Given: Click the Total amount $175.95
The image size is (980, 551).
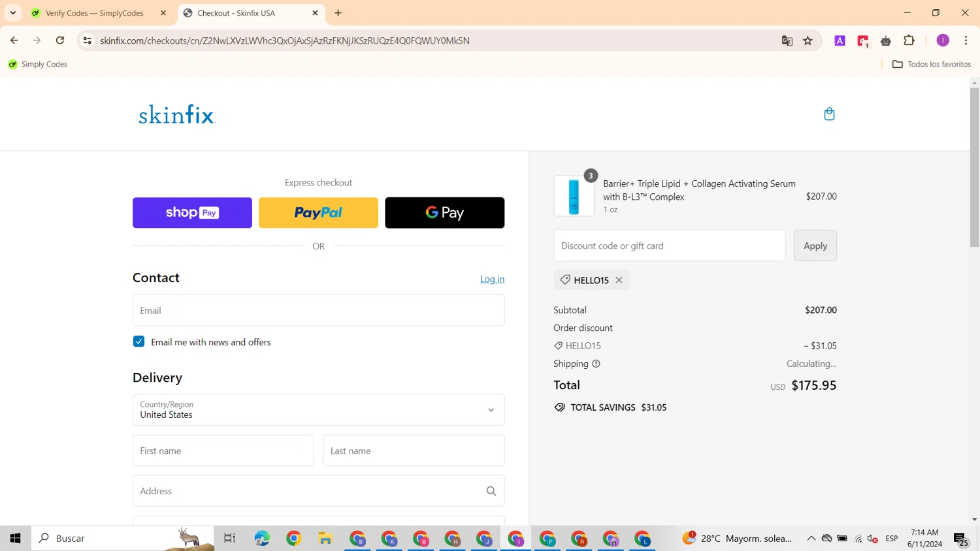Looking at the screenshot, I should pyautogui.click(x=814, y=385).
